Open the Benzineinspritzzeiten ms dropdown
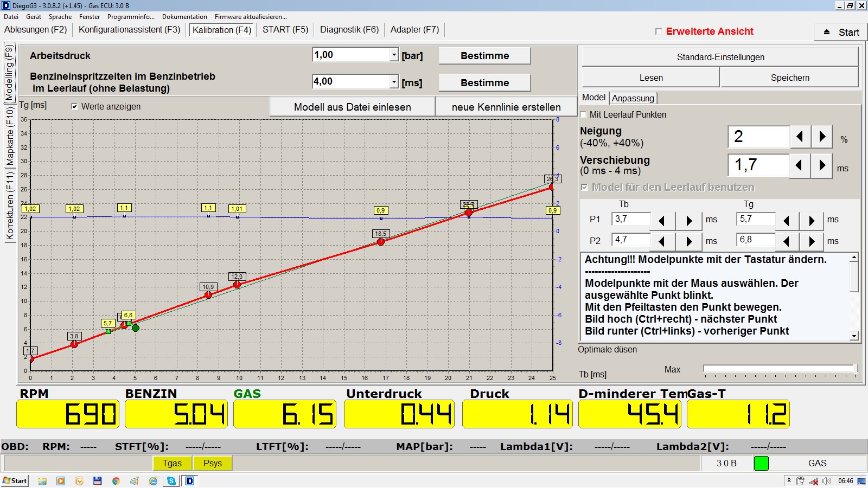 pos(394,82)
